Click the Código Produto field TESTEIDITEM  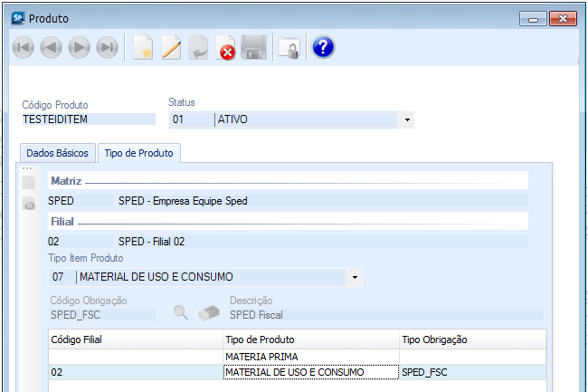89,120
